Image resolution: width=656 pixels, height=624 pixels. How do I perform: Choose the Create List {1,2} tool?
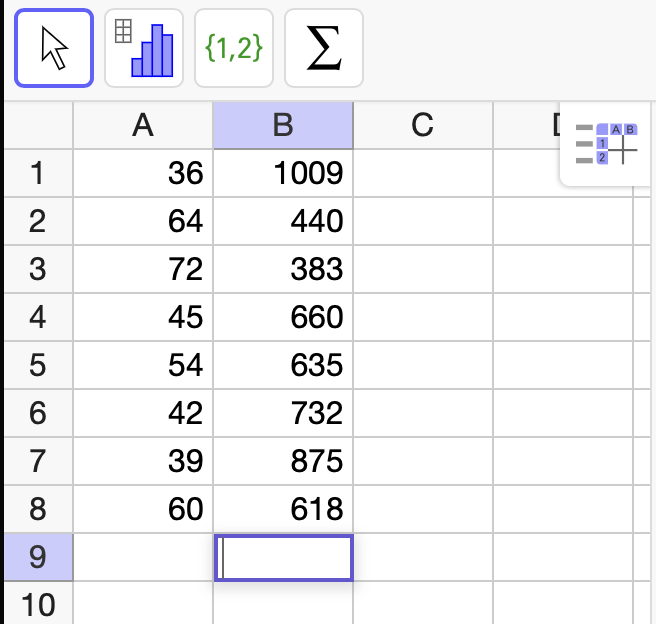tap(233, 48)
